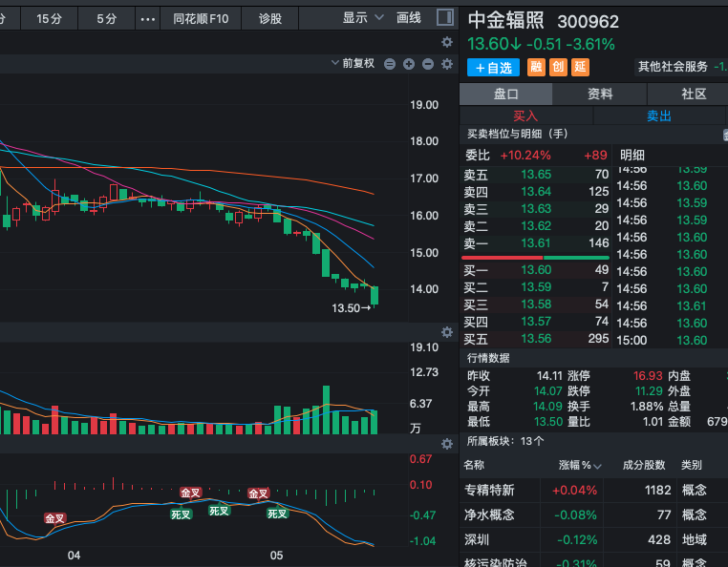The height and width of the screenshot is (567, 728).
Task: Click 买四 price 13.57
Action: [x=536, y=322]
